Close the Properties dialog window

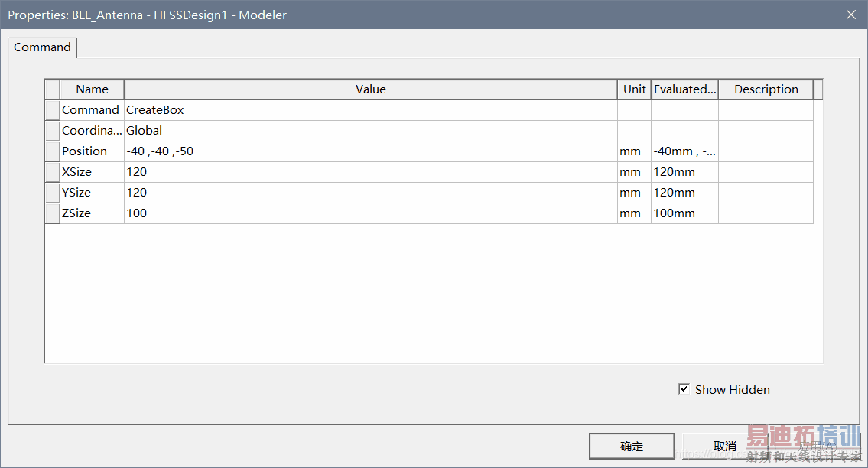click(851, 15)
